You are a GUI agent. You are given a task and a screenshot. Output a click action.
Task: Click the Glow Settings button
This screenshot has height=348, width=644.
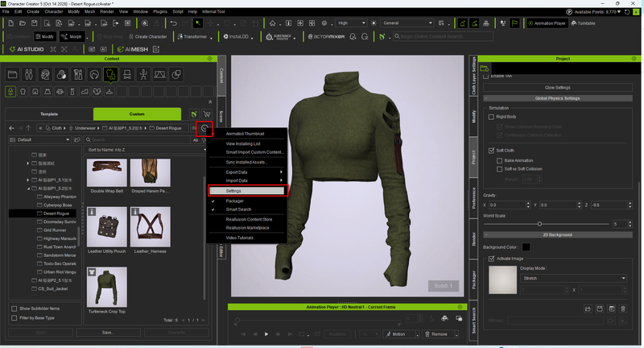(557, 88)
